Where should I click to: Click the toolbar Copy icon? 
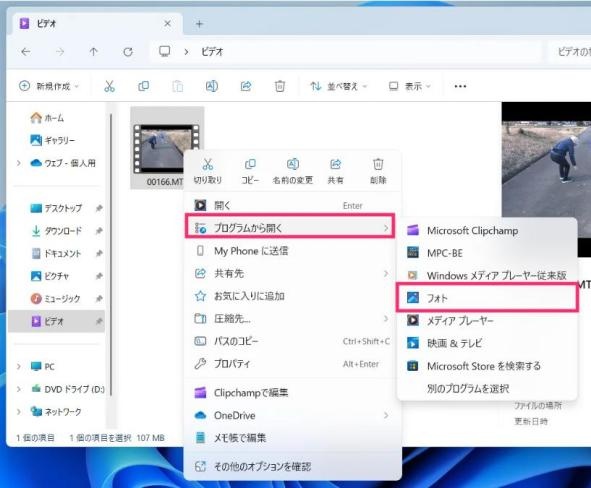click(143, 86)
